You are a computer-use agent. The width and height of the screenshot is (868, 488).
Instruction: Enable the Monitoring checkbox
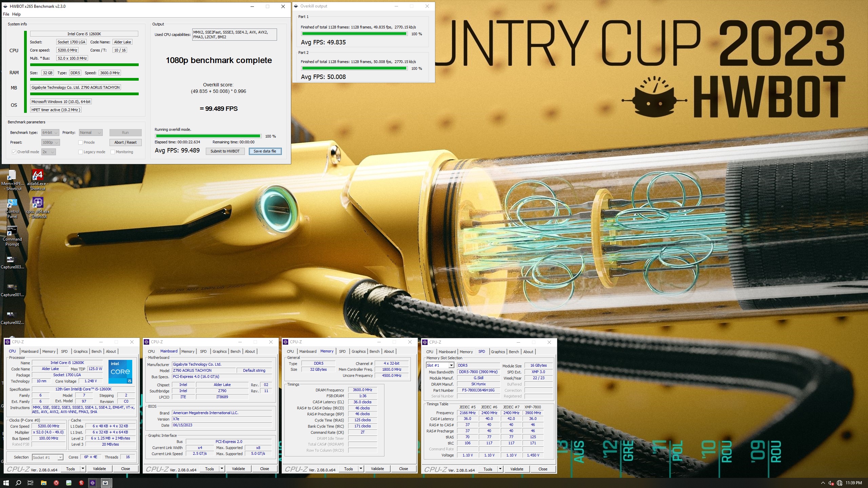click(113, 152)
